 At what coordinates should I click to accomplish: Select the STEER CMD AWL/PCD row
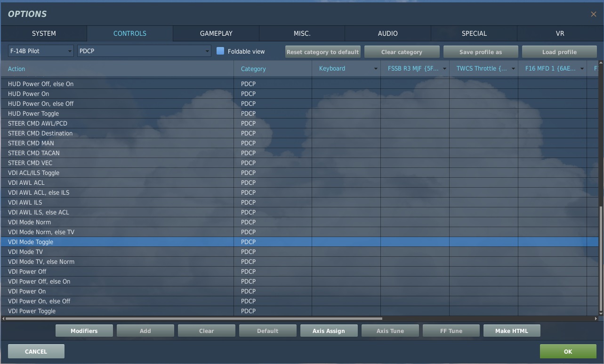pyautogui.click(x=299, y=123)
